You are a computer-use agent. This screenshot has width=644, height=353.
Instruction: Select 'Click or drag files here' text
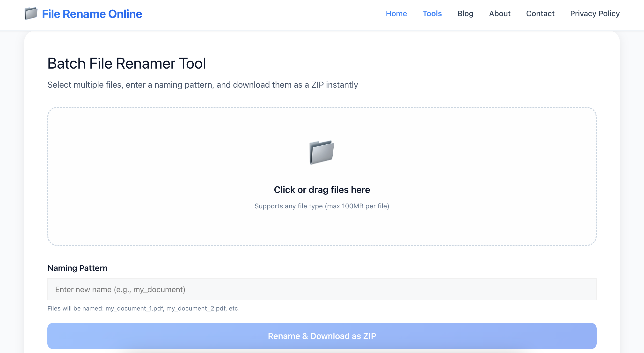pyautogui.click(x=322, y=190)
